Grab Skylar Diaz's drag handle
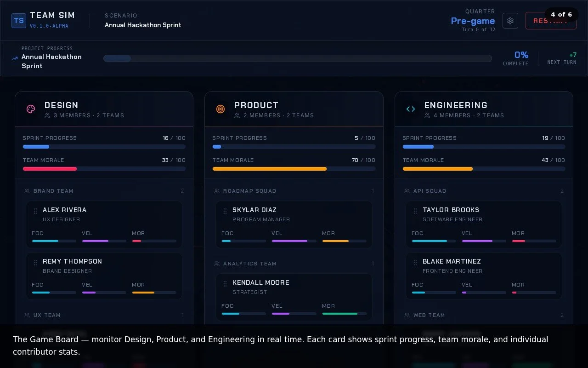This screenshot has width=588, height=368. [225, 211]
